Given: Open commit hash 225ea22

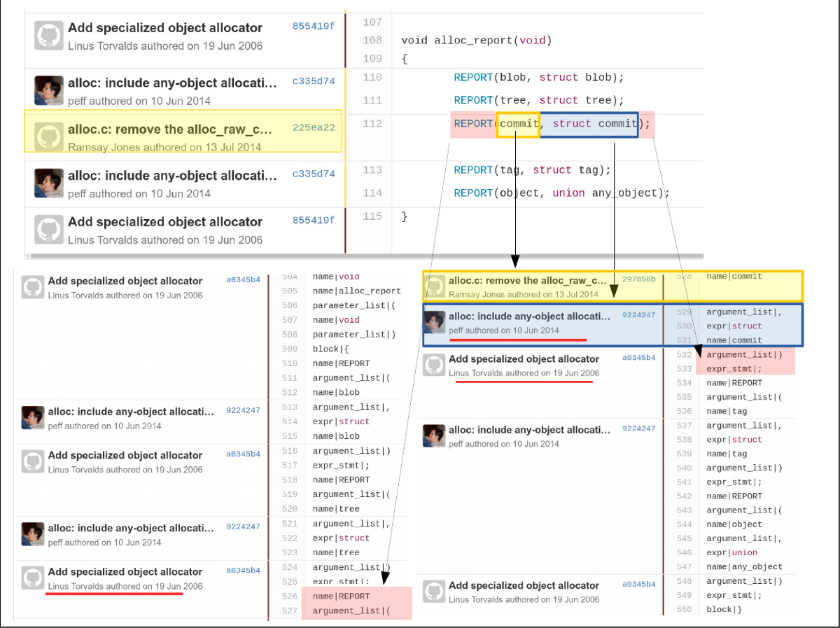Looking at the screenshot, I should tap(314, 128).
